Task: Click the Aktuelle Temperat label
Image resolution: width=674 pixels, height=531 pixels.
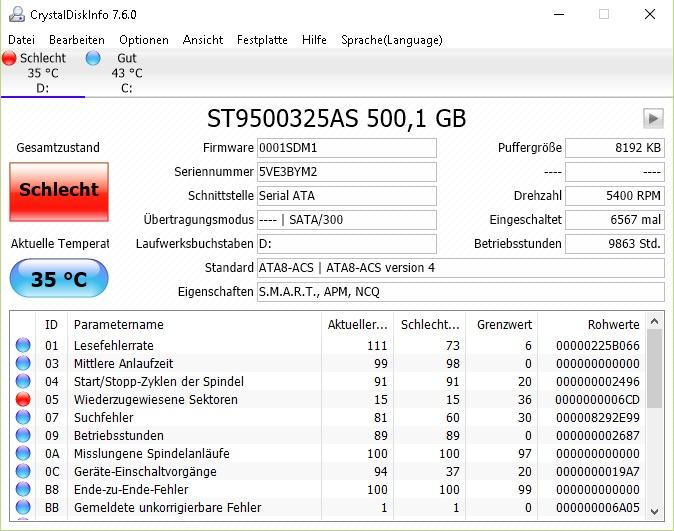Action: [x=60, y=244]
